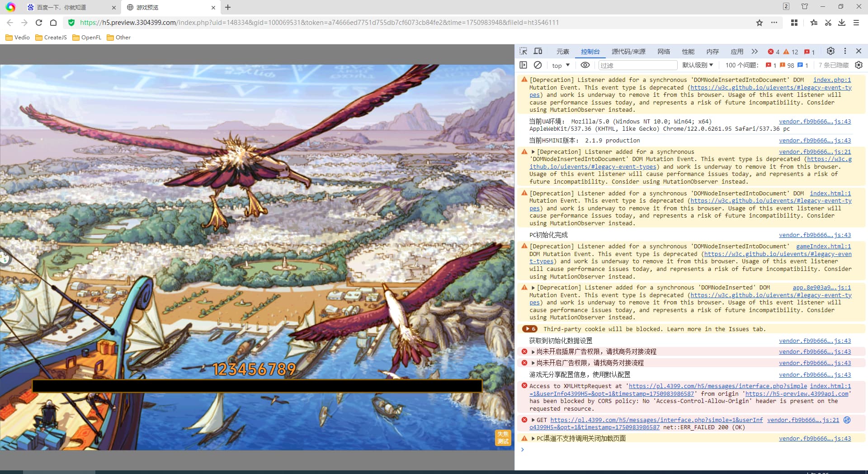Image resolution: width=868 pixels, height=474 pixels.
Task: Switch to the 元素 tab
Action: click(x=563, y=52)
